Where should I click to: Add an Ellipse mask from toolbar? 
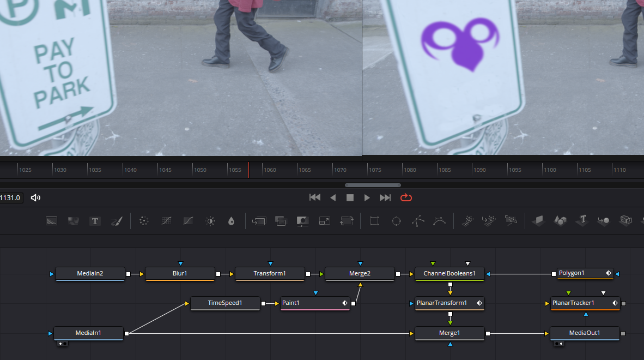[x=396, y=221]
